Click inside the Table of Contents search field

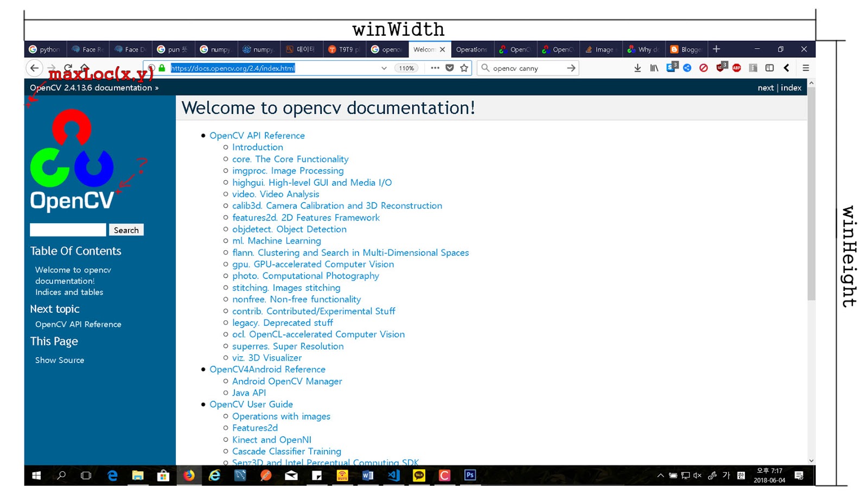tap(67, 229)
